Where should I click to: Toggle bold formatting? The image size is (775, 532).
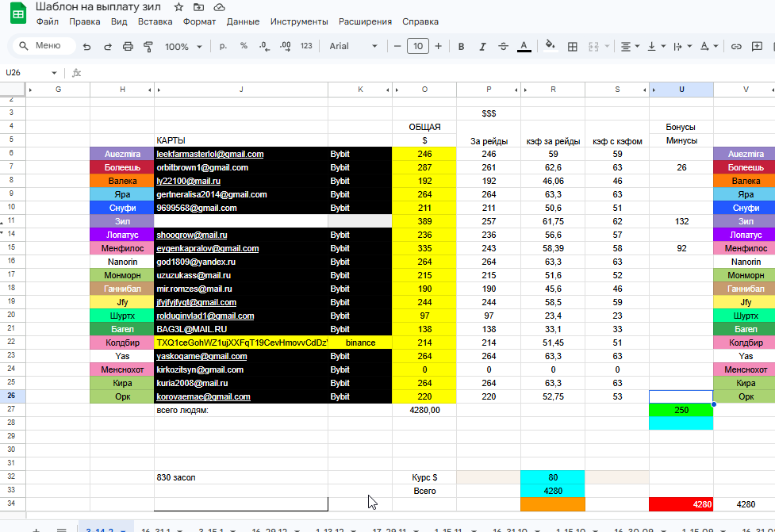pyautogui.click(x=461, y=47)
